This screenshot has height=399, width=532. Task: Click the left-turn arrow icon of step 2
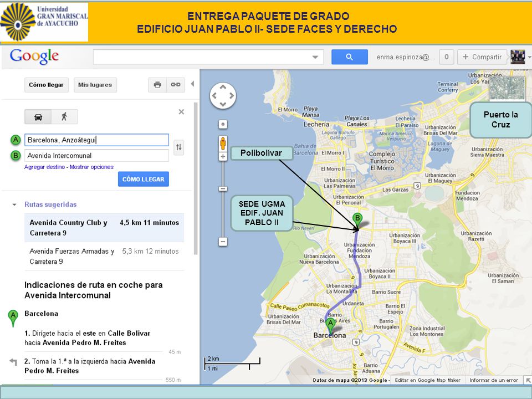13,362
